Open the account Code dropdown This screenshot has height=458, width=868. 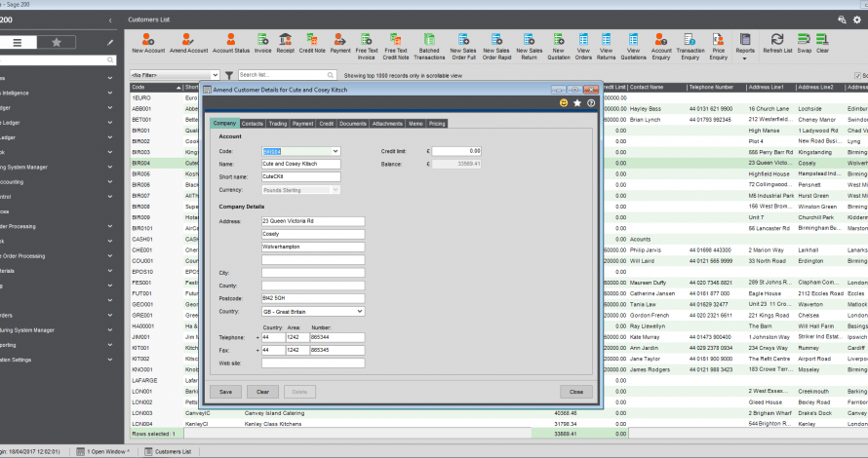pos(335,151)
